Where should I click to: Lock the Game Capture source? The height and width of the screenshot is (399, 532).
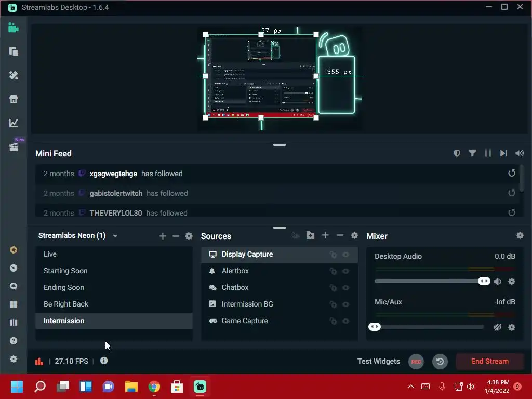pyautogui.click(x=333, y=321)
